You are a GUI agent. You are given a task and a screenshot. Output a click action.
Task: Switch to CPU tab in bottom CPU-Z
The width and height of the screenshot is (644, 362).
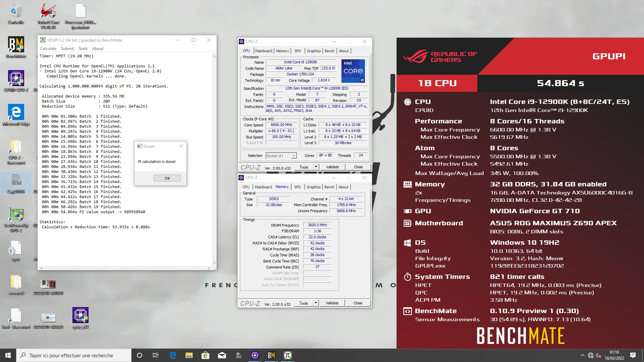246,187
